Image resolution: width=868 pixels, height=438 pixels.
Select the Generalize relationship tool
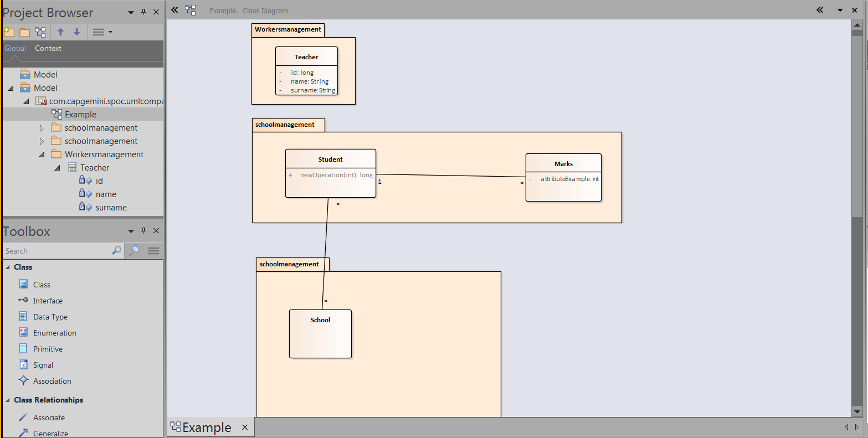50,434
